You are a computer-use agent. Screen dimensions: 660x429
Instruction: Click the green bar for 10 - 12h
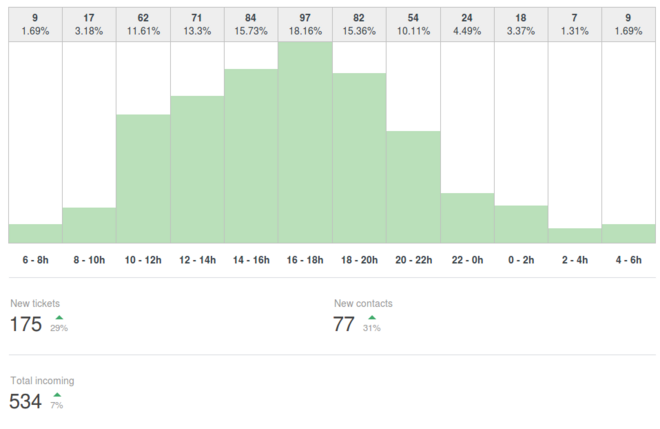pos(143,178)
